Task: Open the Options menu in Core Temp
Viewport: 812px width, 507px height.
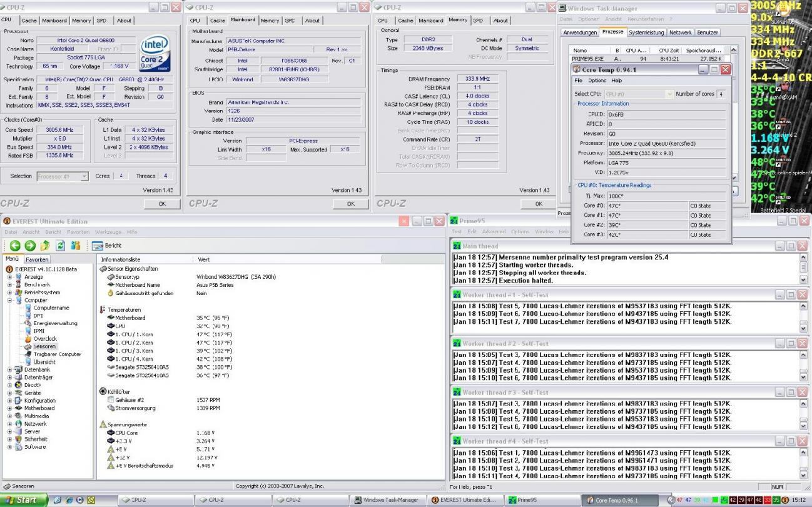Action: pos(597,81)
